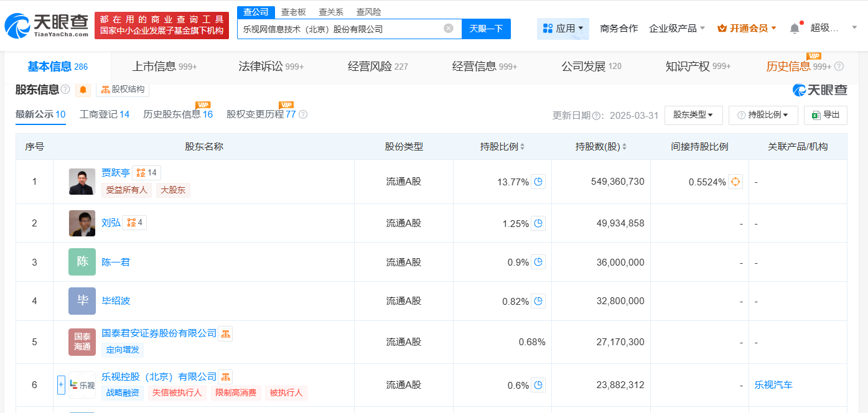Click the notification bell in top bar
Image resolution: width=868 pixels, height=413 pixels.
click(x=795, y=29)
